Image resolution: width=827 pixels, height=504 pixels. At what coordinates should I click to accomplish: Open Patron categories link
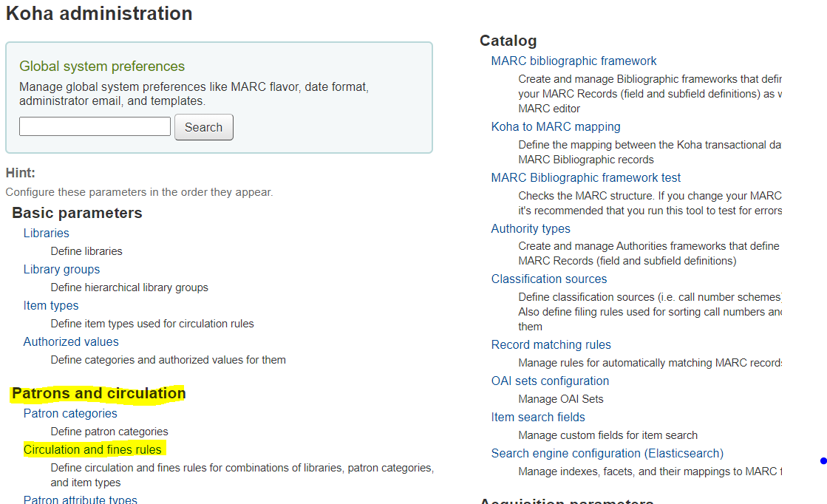coord(70,413)
